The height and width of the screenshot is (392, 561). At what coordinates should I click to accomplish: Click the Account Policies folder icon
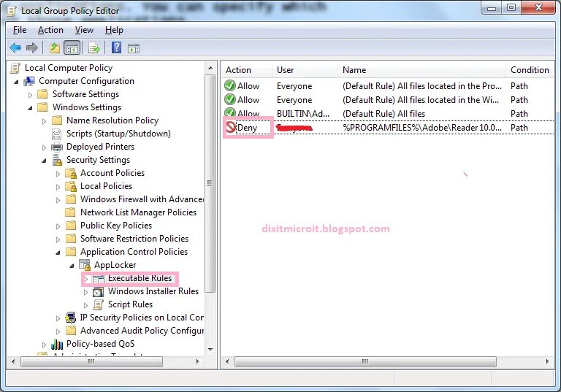[x=71, y=173]
